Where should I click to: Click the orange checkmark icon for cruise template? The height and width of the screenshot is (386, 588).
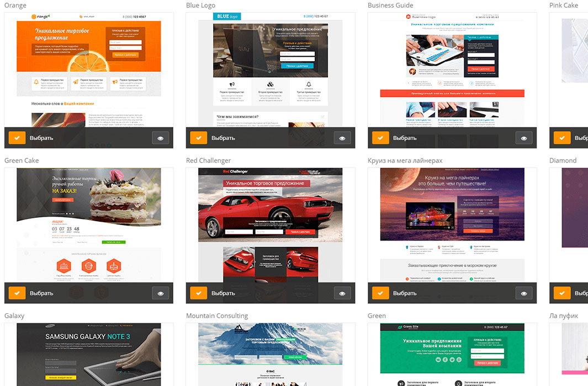coord(380,293)
